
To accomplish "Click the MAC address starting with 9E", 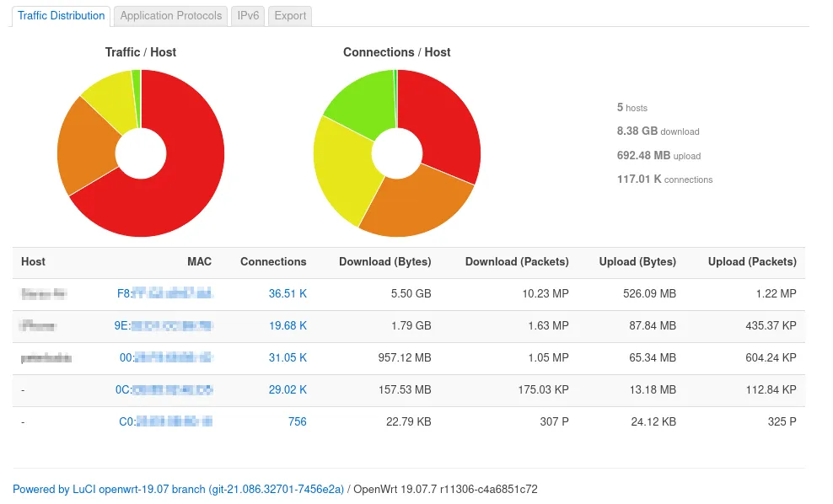I will [x=164, y=325].
